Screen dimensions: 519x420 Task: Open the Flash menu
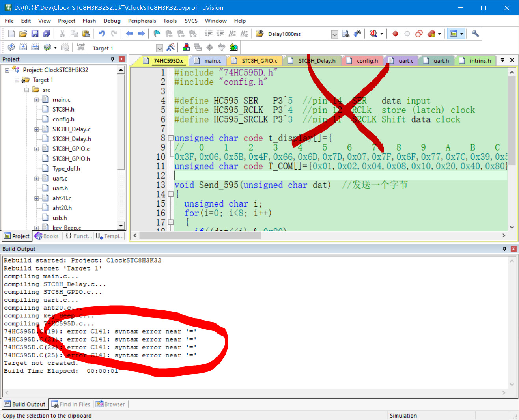click(x=89, y=21)
